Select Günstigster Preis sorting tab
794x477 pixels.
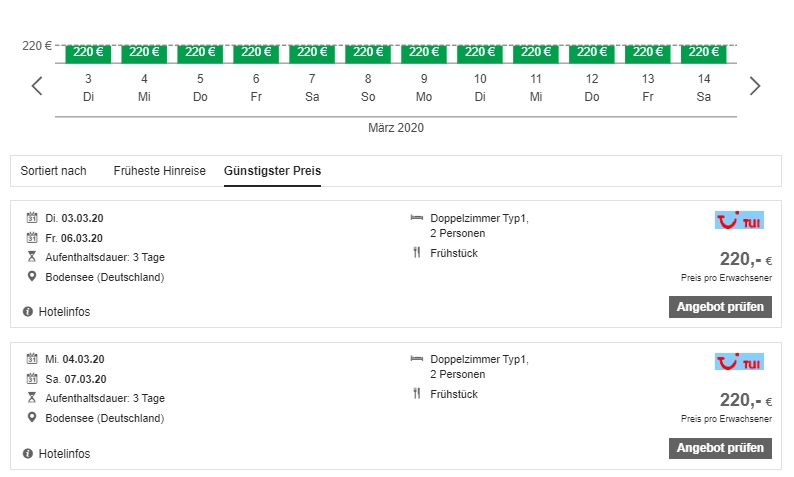point(272,171)
